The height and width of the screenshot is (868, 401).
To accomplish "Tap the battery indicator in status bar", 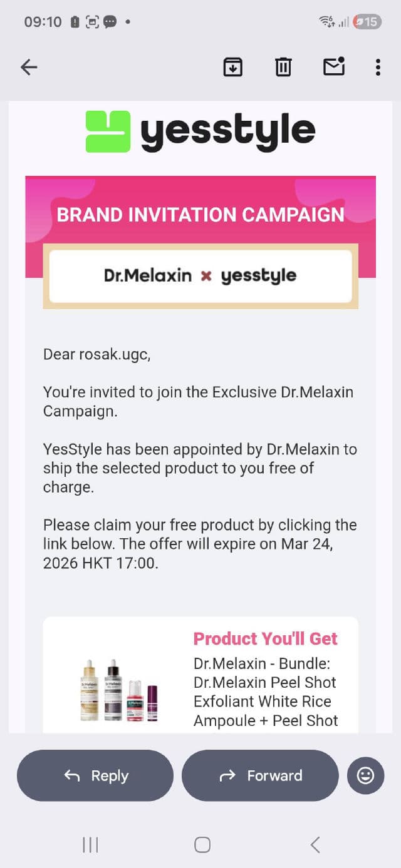I will pyautogui.click(x=367, y=22).
